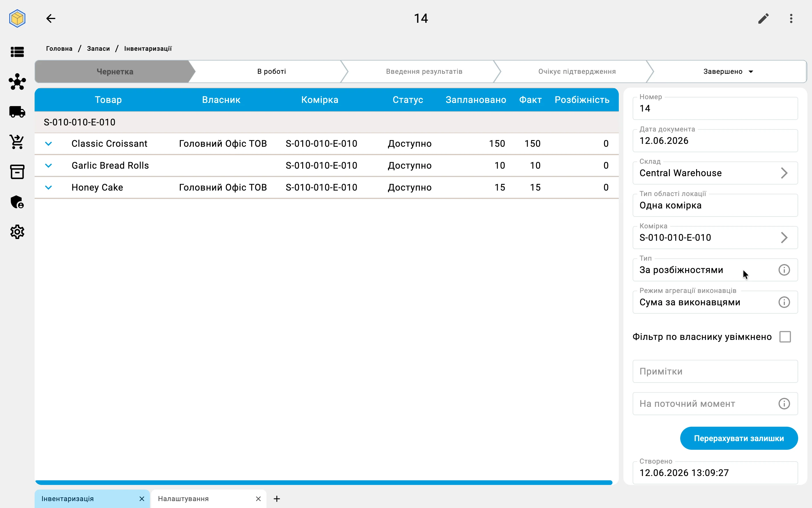The width and height of the screenshot is (812, 508).
Task: Click the Дата документа field
Action: point(715,141)
